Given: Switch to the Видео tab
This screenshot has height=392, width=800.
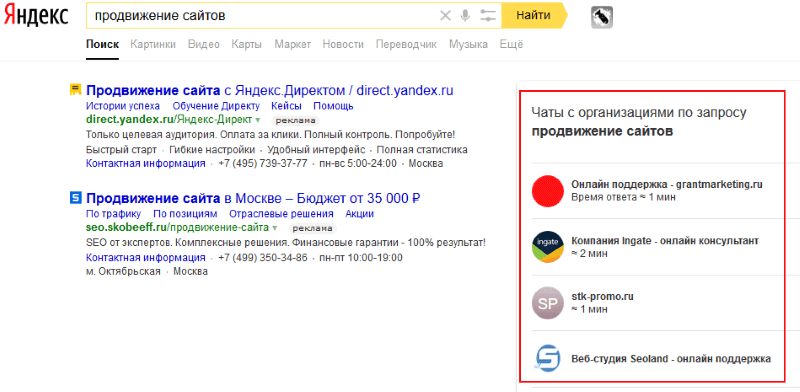Looking at the screenshot, I should [204, 44].
